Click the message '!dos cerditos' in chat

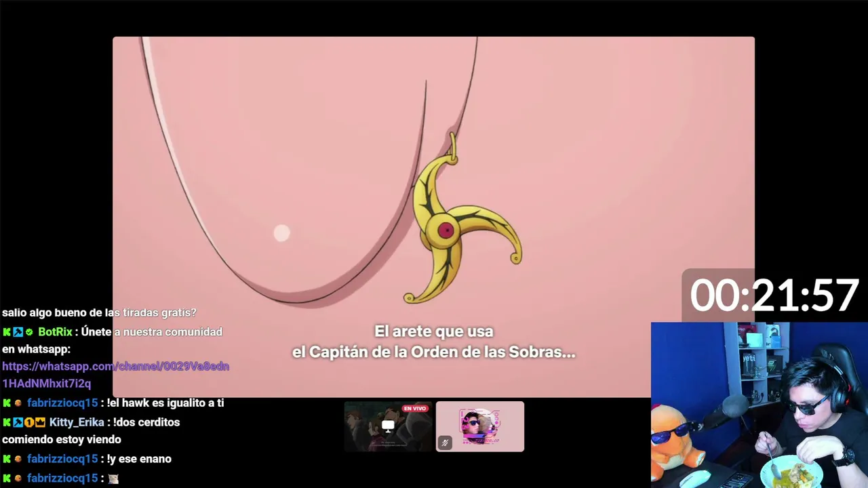click(91, 431)
